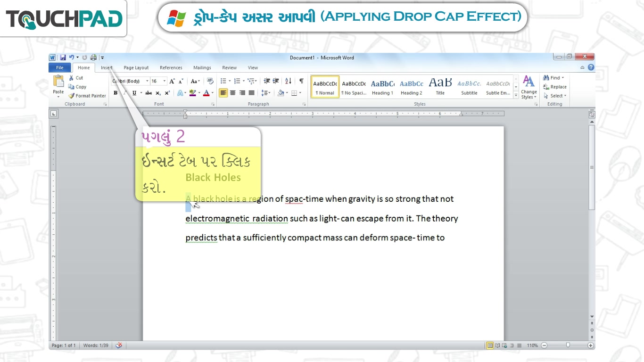Click the vertical scrollbar thumb

pos(592,167)
